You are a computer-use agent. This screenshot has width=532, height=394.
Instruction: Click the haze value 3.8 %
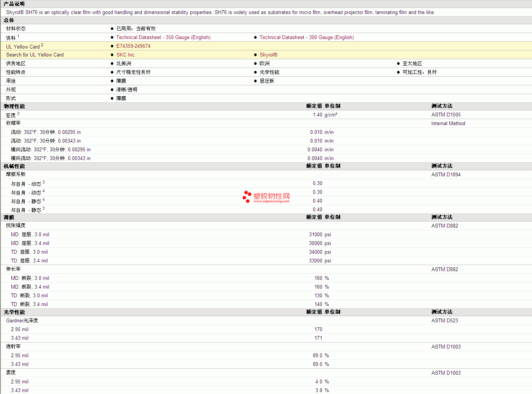(x=322, y=390)
